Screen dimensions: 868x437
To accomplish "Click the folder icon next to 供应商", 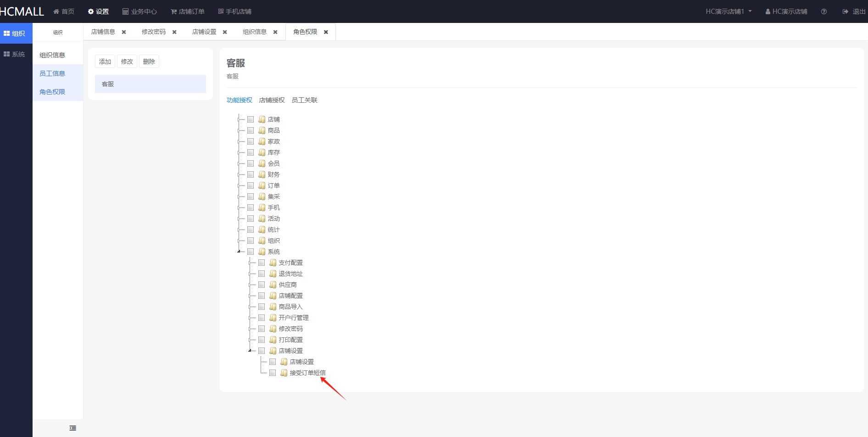I will coord(273,285).
